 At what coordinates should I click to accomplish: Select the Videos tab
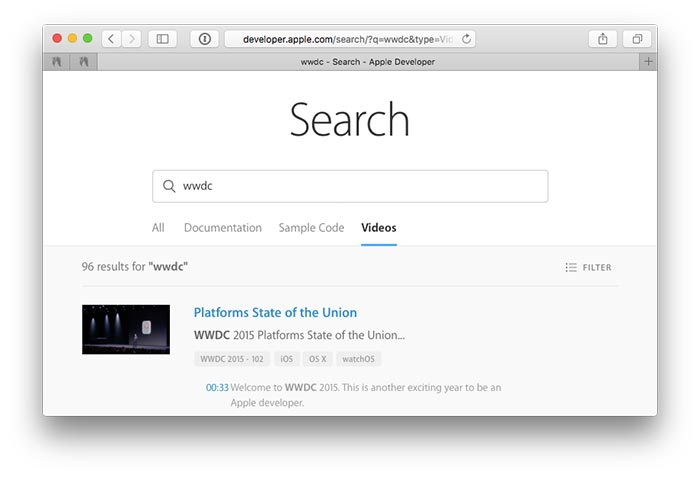pos(379,228)
